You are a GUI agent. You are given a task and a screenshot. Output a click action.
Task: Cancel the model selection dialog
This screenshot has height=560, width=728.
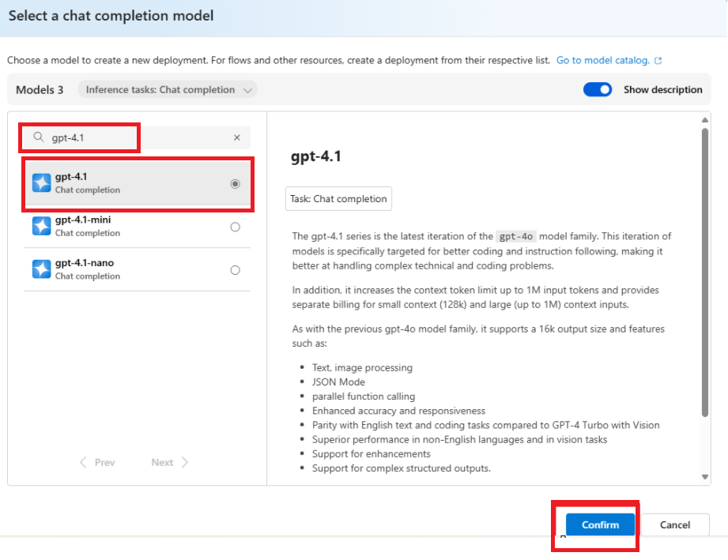tap(676, 524)
